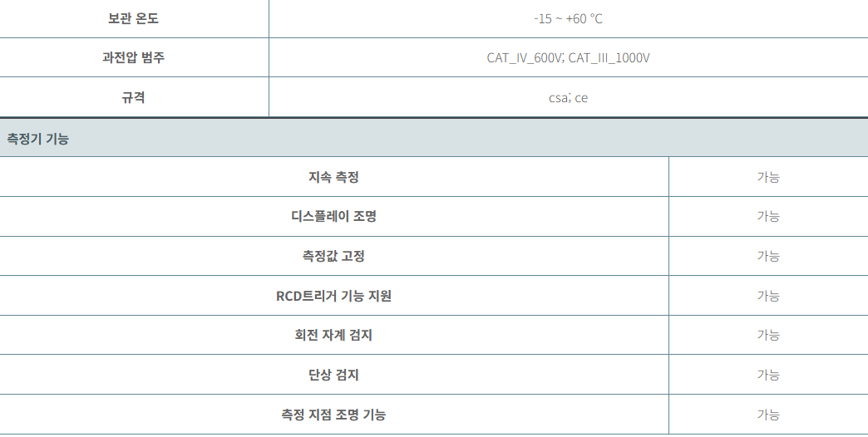The image size is (868, 437).
Task: Click 가능 value beside 지속 측정
Action: [x=768, y=177]
